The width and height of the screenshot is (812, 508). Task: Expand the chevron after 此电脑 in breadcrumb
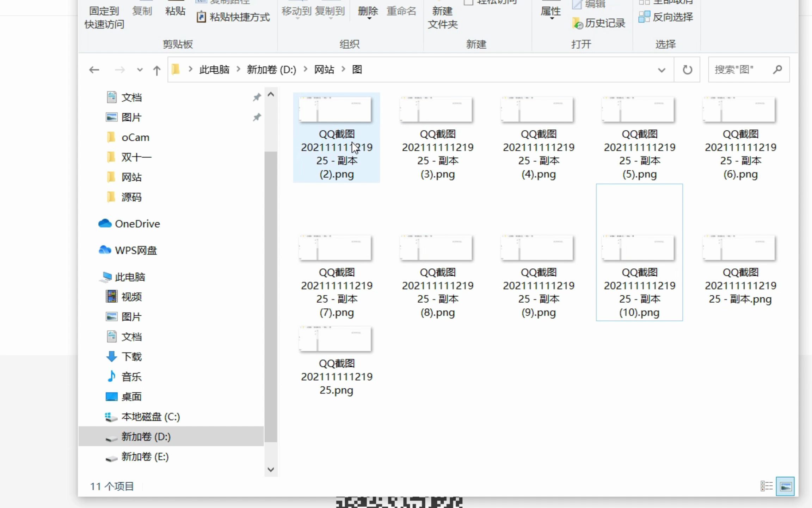(239, 69)
